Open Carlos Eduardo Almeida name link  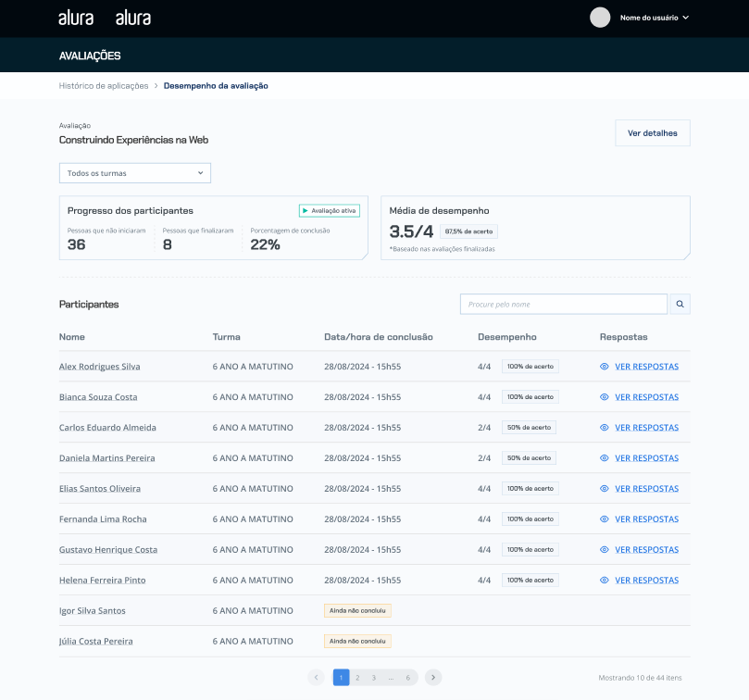click(107, 428)
